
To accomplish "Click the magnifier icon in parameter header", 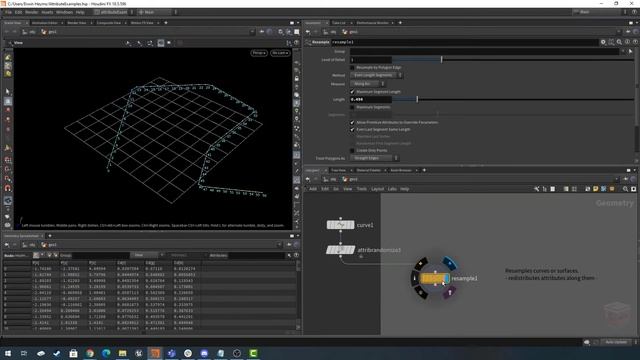I will click(619, 42).
